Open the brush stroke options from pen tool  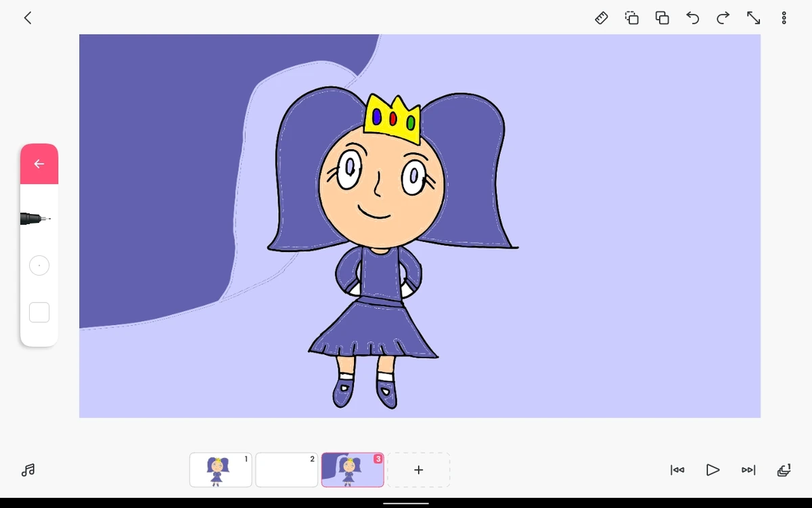click(34, 218)
